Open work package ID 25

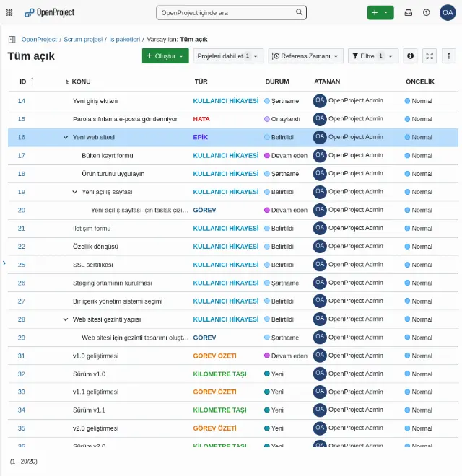pyautogui.click(x=21, y=265)
